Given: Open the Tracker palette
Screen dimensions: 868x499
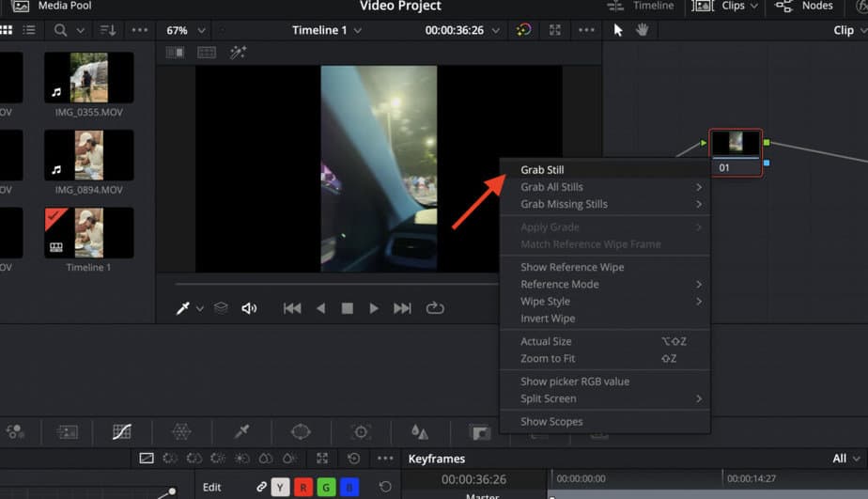Looking at the screenshot, I should (x=361, y=432).
